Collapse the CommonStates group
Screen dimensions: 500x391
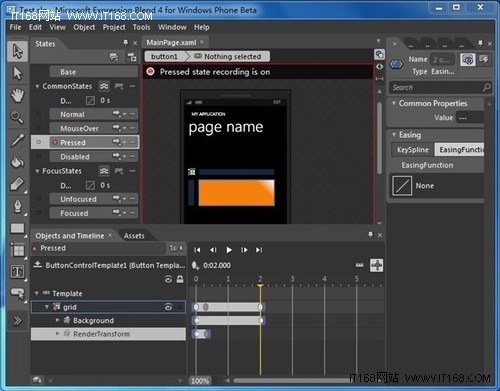[x=37, y=86]
